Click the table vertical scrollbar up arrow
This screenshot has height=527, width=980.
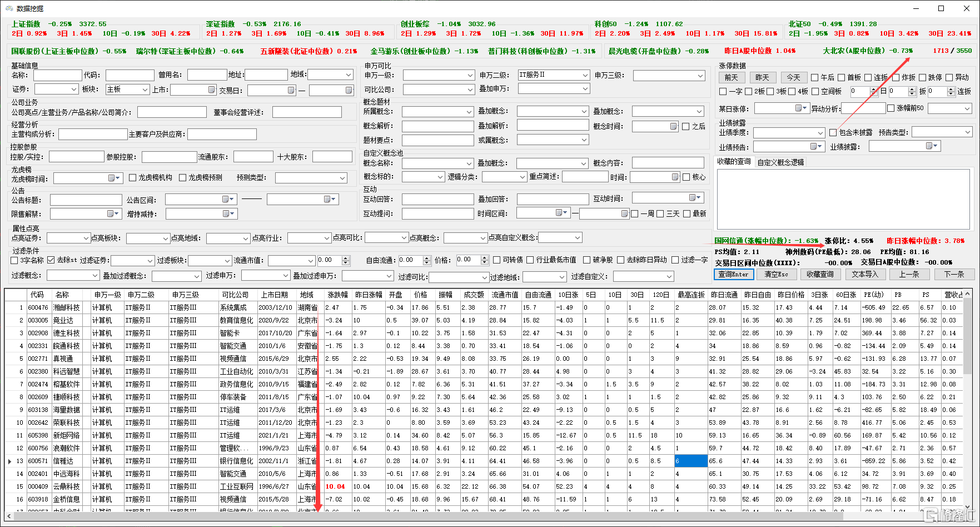pyautogui.click(x=968, y=293)
